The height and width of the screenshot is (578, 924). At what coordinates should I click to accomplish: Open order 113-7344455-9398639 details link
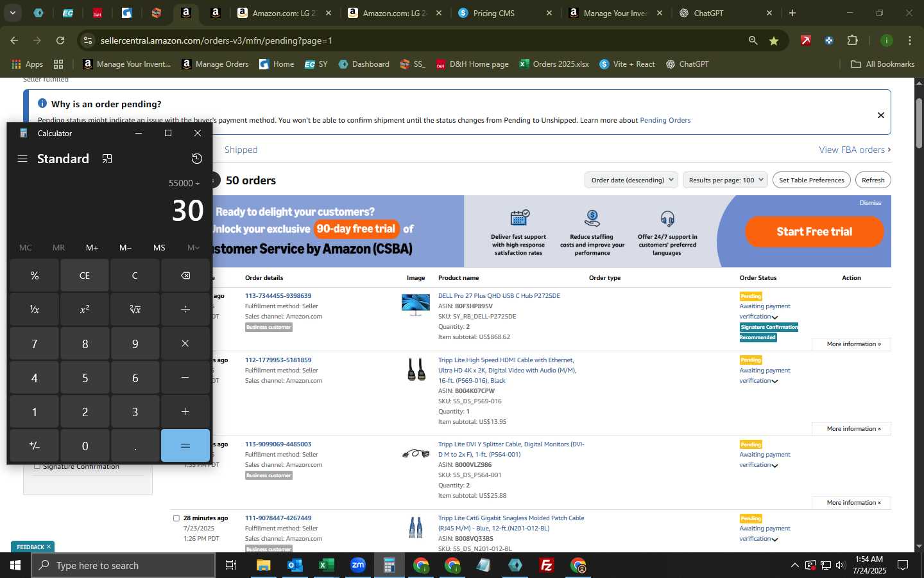278,296
